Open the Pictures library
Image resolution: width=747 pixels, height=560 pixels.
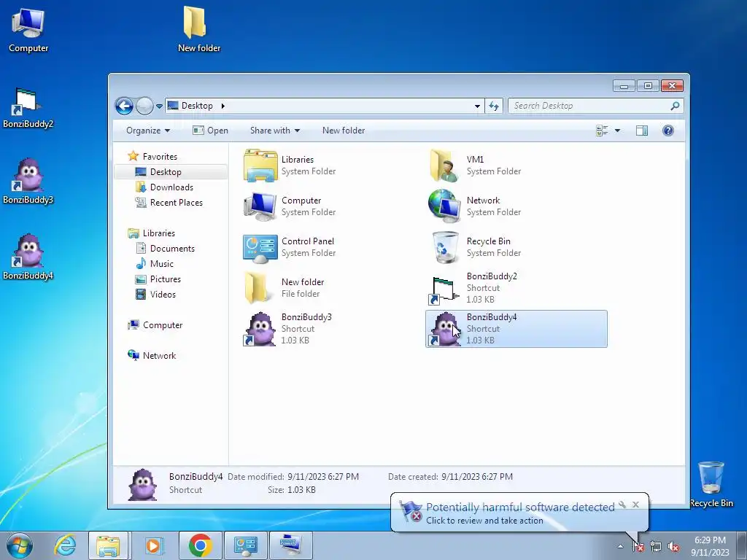click(x=158, y=279)
